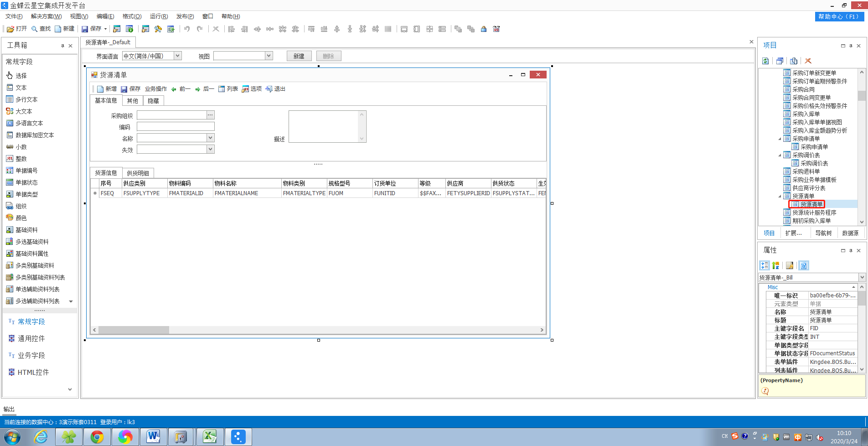Viewport: 868px width, 446px height.
Task: Collapse the 货源清单 tree node
Action: click(x=780, y=197)
